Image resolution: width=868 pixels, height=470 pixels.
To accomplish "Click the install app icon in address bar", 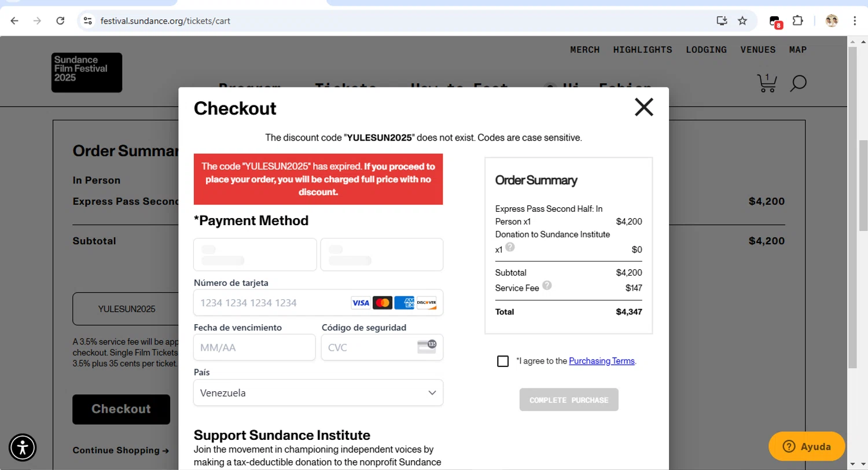I will (x=722, y=21).
